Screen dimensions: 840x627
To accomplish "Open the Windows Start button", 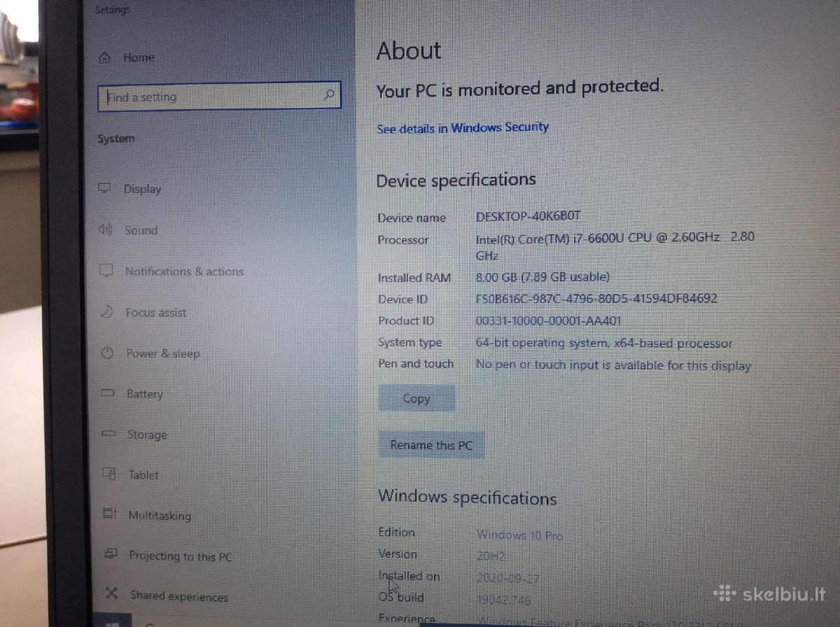I will coord(111,621).
